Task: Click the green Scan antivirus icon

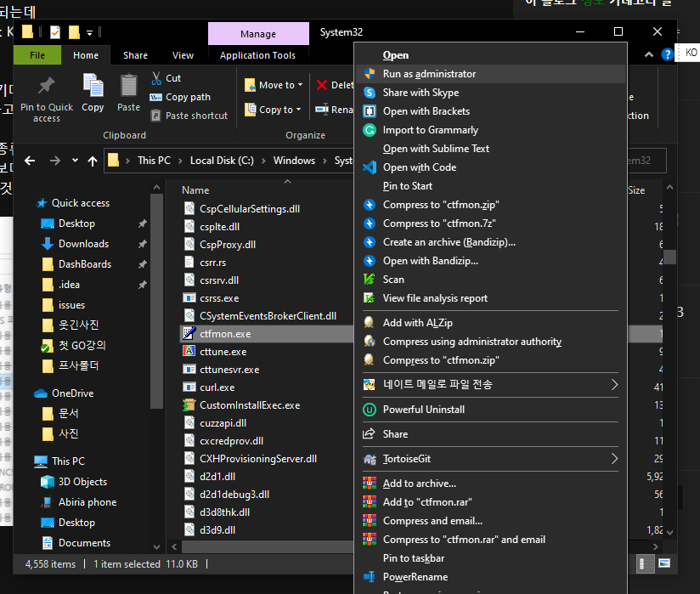Action: click(x=370, y=280)
